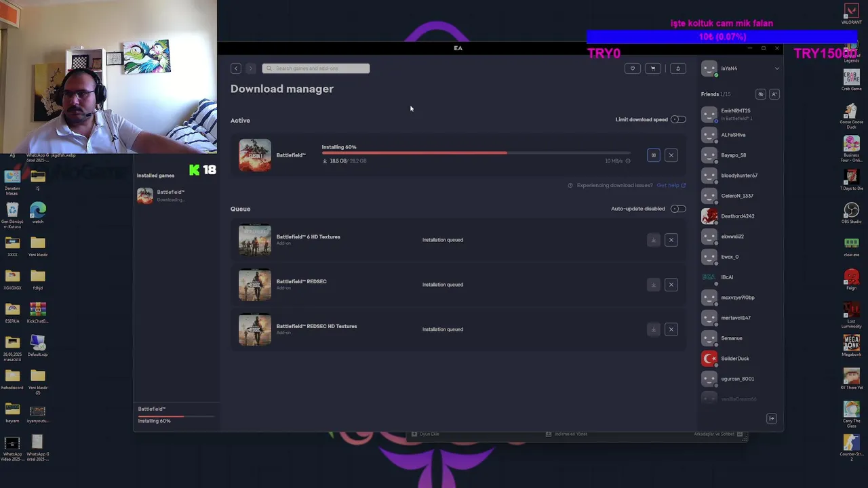Hide offline friends with eye icon
Screen dimensions: 868x488
(x=760, y=94)
